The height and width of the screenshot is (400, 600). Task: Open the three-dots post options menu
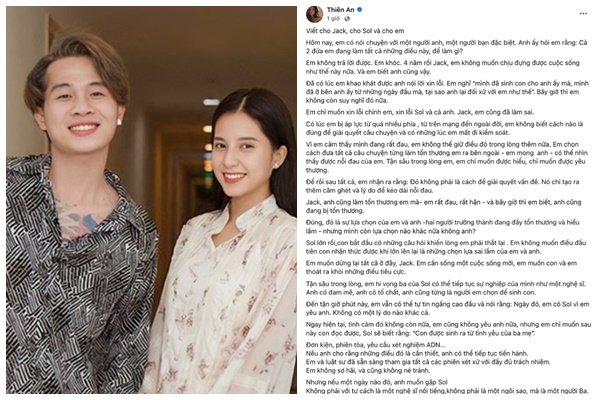(583, 13)
